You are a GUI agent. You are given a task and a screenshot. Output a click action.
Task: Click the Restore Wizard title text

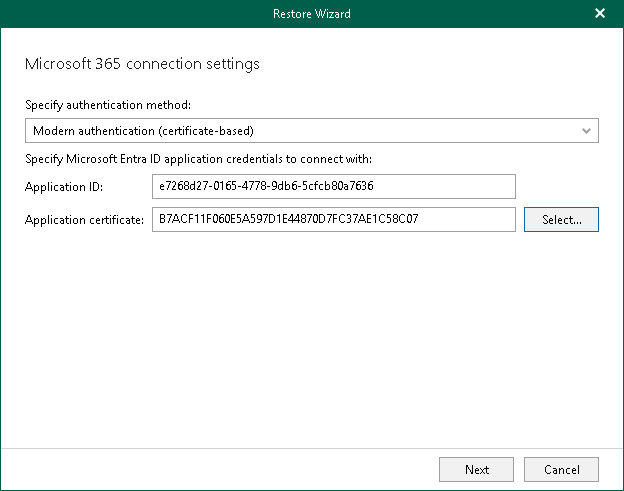pyautogui.click(x=311, y=14)
